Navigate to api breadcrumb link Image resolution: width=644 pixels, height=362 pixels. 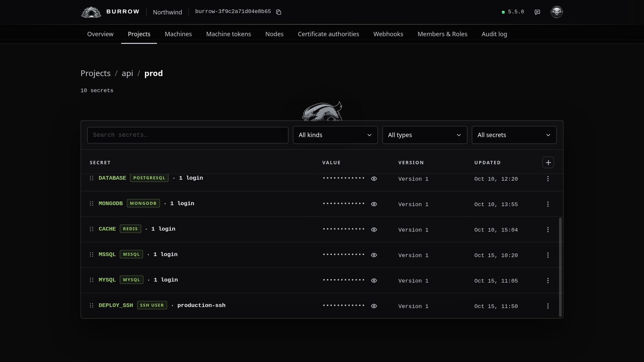pos(127,73)
